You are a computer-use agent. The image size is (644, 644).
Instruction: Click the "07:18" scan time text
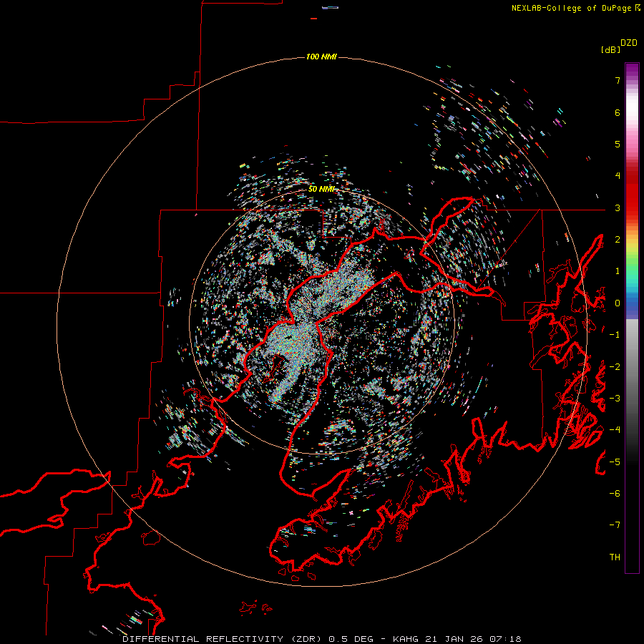(x=505, y=639)
